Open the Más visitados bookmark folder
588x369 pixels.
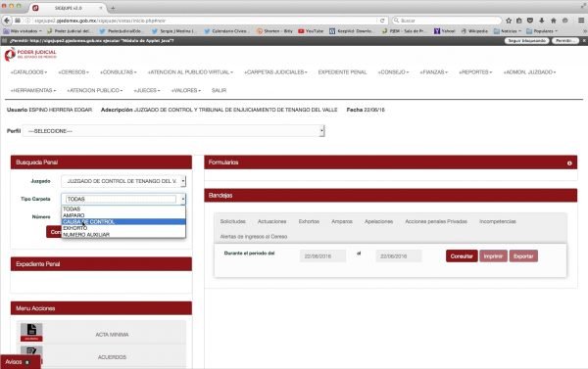[23, 31]
